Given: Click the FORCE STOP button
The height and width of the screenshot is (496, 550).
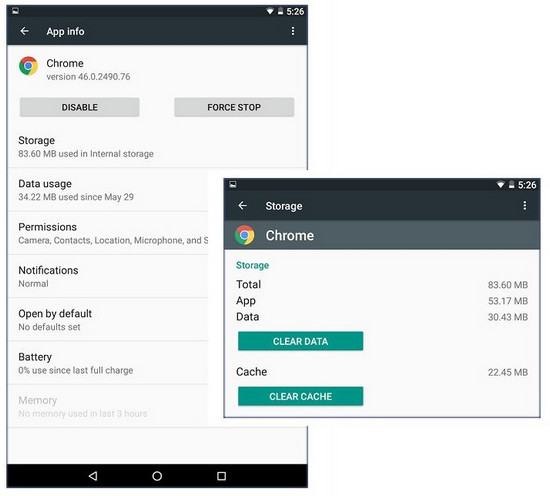Looking at the screenshot, I should [234, 107].
